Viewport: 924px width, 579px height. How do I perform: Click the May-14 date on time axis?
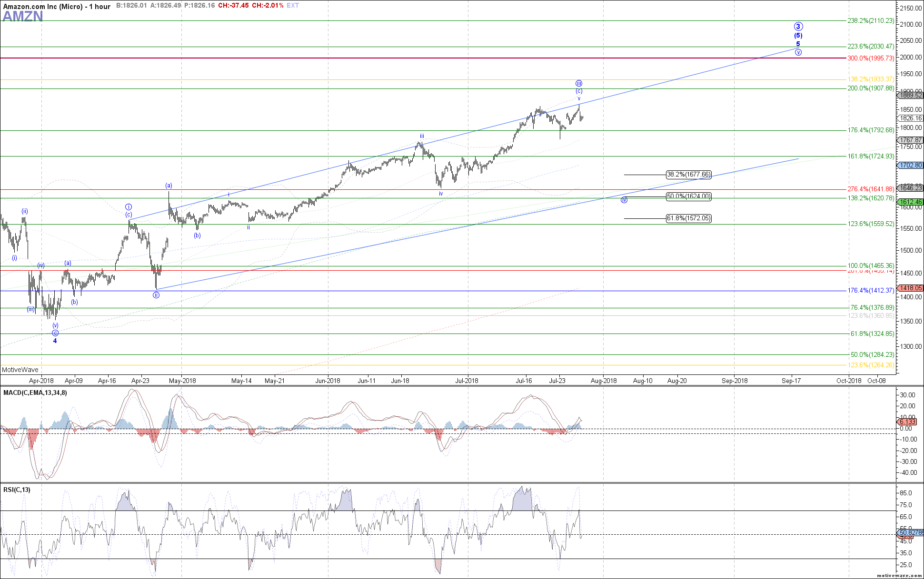pos(241,381)
